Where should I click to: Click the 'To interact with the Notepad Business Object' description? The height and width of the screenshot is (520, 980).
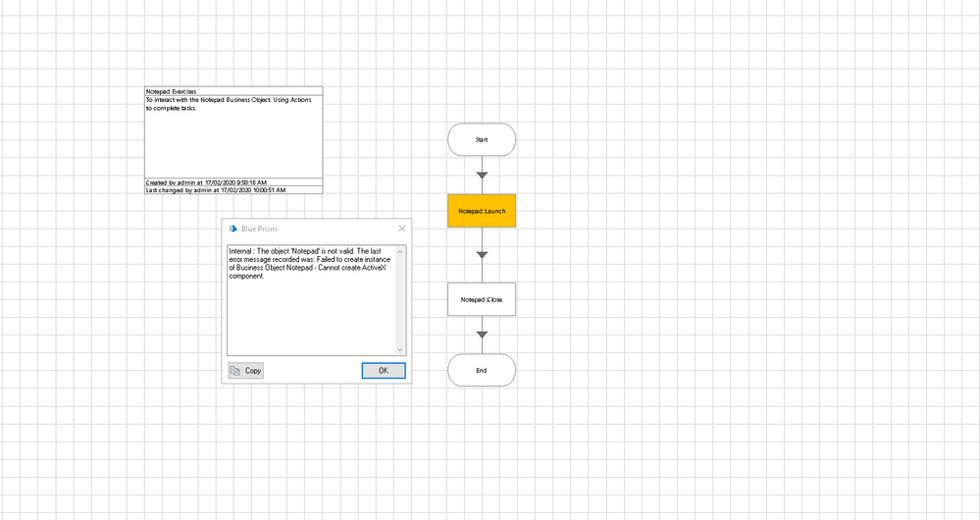click(229, 104)
